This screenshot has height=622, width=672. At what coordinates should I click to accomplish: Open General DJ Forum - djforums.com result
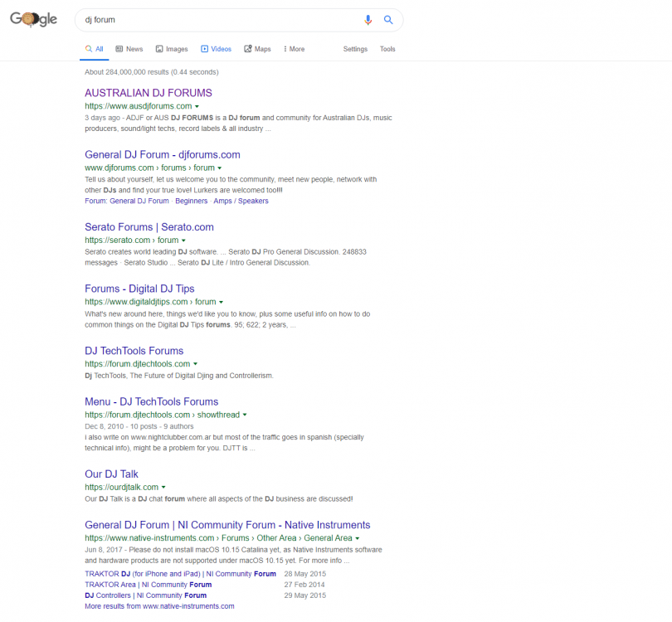[163, 154]
